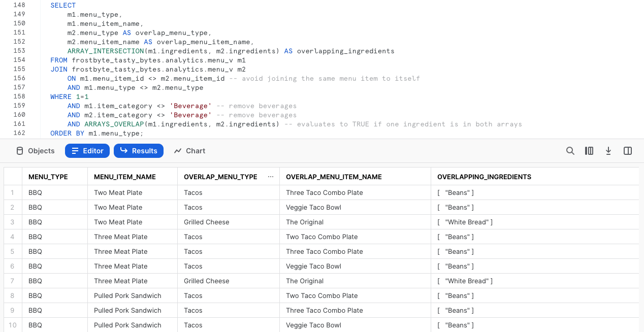Click the database icon next to Objects
644x332 pixels.
(19, 150)
